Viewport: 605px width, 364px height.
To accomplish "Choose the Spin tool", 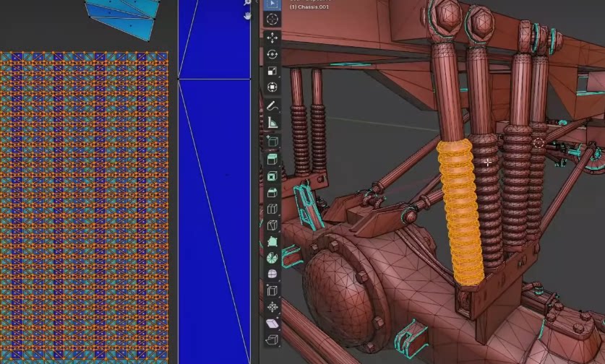I will point(272,258).
